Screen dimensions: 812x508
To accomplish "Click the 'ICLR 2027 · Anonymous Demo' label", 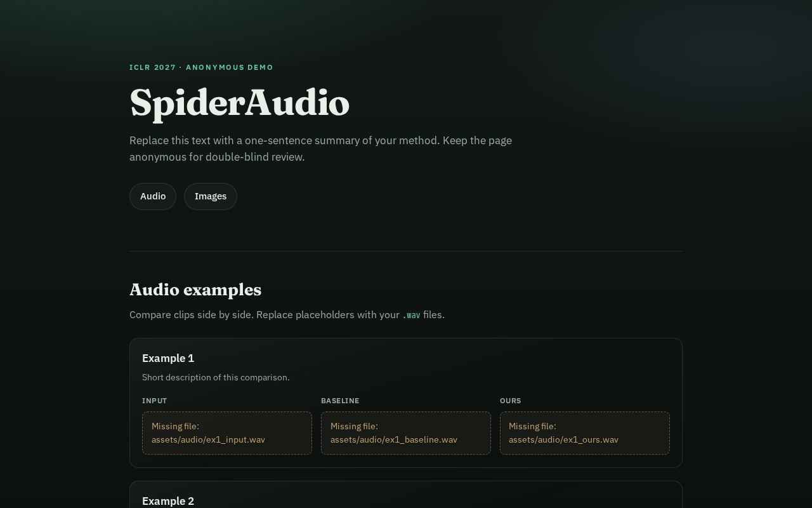I will pos(201,67).
